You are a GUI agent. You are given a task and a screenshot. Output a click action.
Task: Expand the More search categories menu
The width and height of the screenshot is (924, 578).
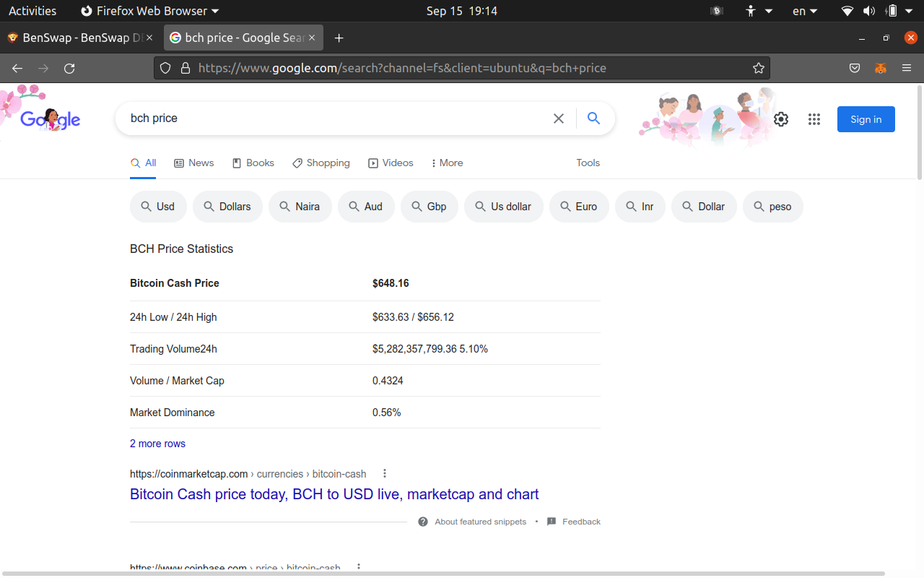(447, 163)
